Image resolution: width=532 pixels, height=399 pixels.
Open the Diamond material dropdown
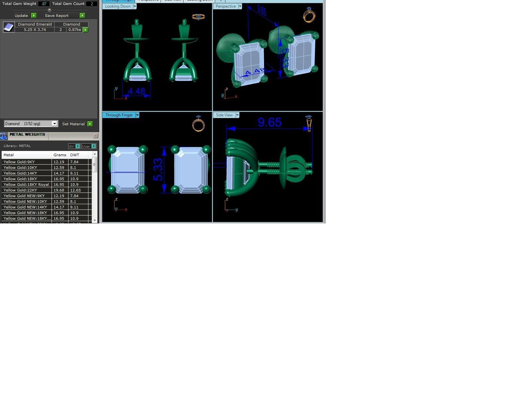pyautogui.click(x=55, y=124)
